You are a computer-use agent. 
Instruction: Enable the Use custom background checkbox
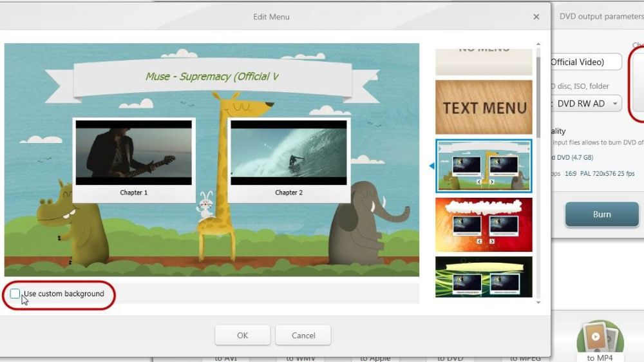pyautogui.click(x=15, y=293)
